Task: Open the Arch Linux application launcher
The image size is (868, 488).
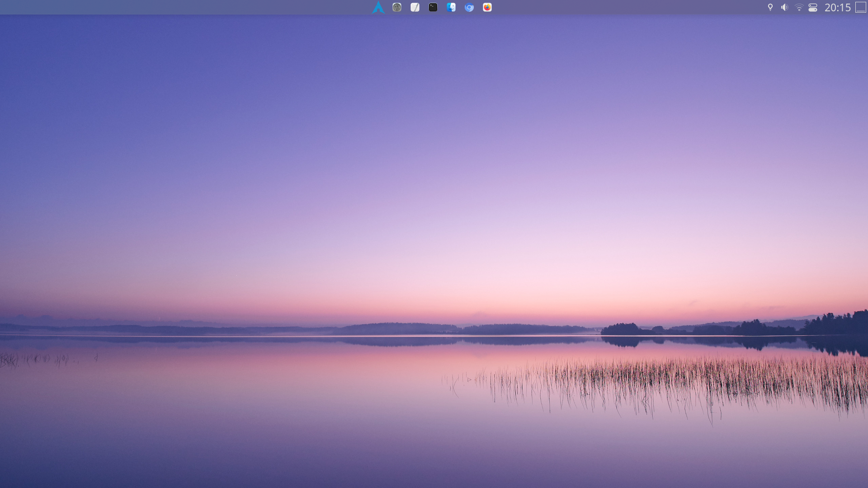Action: 378,7
